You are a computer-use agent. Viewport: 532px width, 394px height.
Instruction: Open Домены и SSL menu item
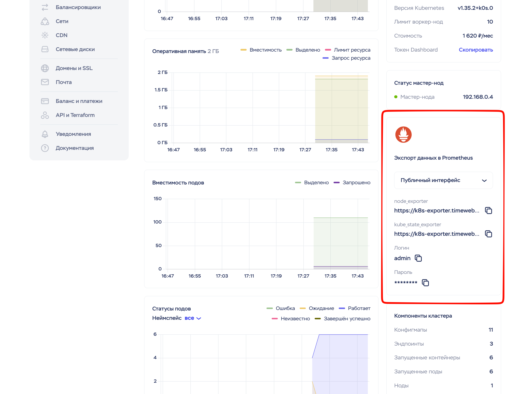74,68
